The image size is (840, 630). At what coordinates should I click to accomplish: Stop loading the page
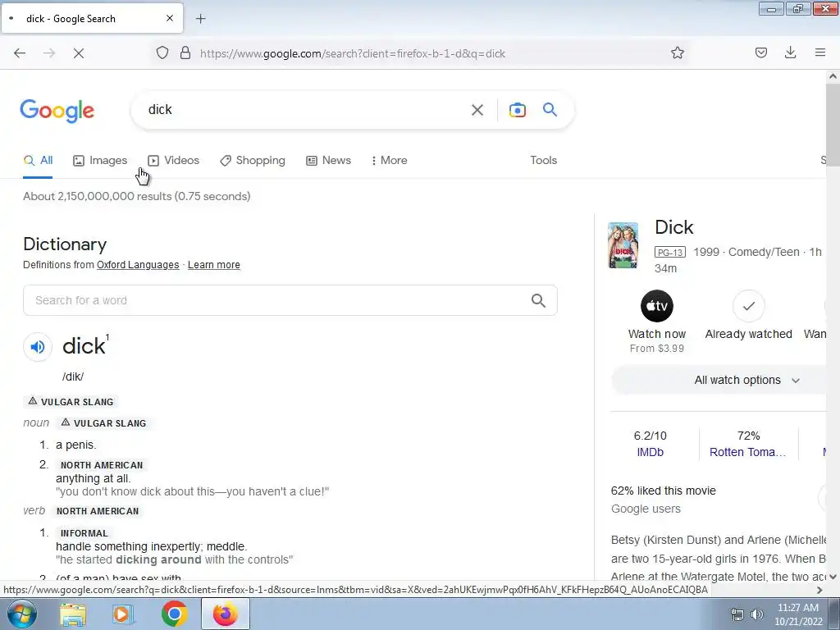pos(79,53)
